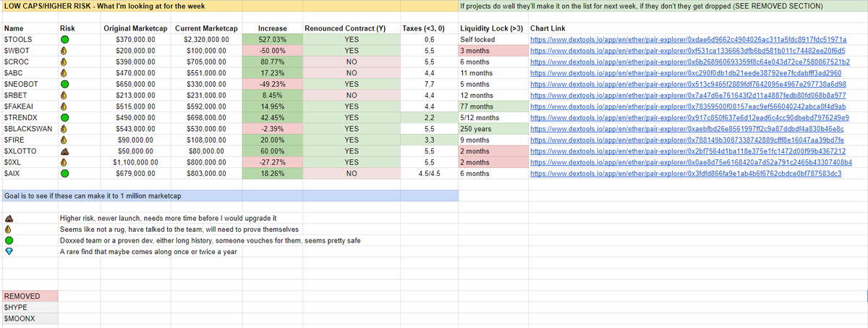
Task: Click the money bag risk icon for $BLACKSWAN
Action: (64, 129)
